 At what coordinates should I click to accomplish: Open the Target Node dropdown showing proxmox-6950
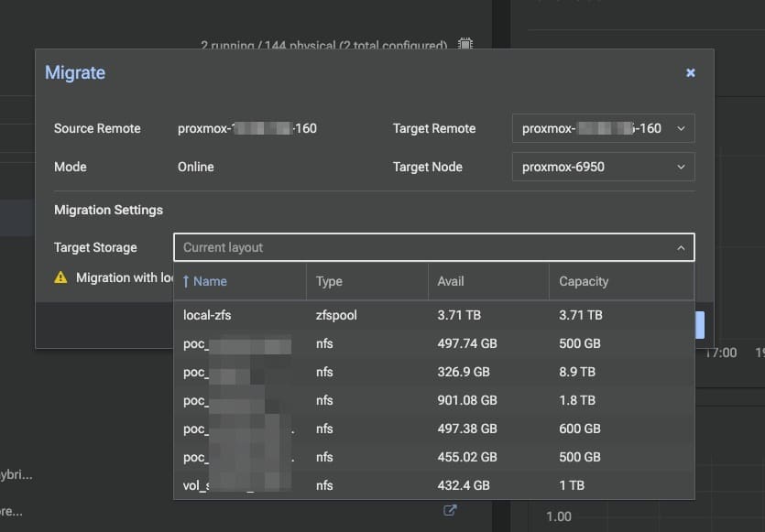(x=603, y=167)
